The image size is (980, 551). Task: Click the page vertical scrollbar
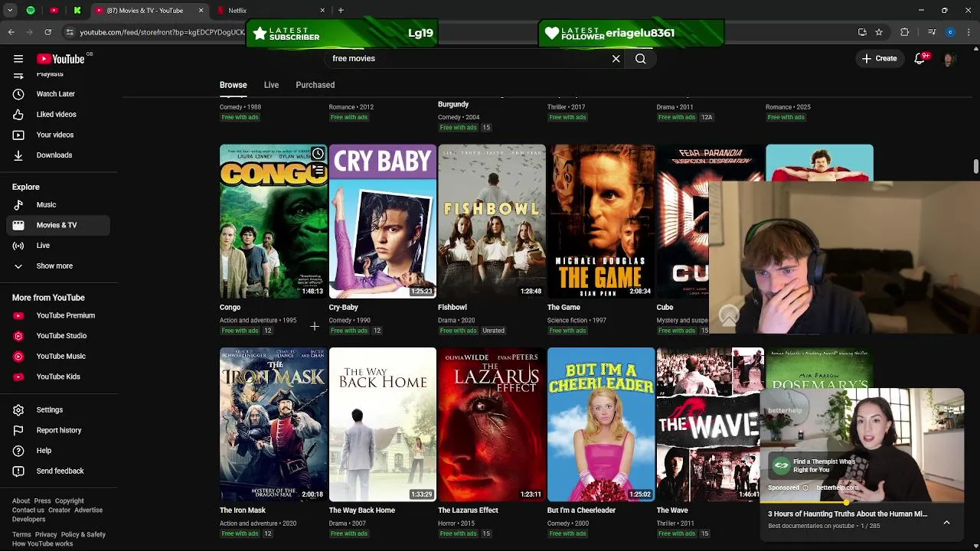click(975, 167)
